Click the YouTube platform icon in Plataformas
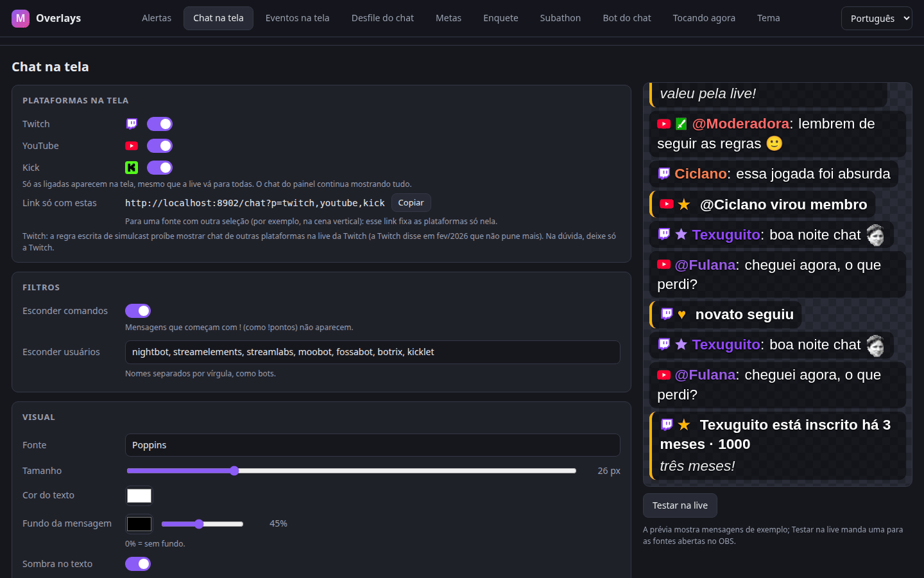The image size is (924, 578). pyautogui.click(x=132, y=146)
